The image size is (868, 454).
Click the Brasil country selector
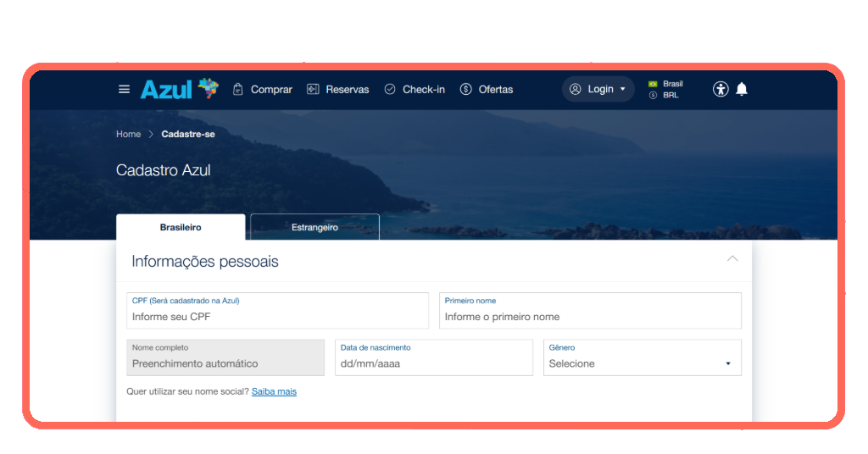(x=666, y=84)
